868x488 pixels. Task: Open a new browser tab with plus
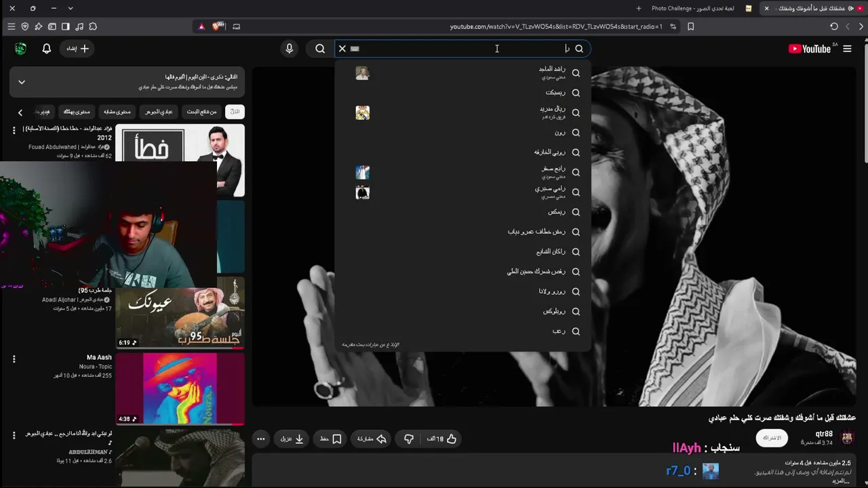[x=639, y=8]
